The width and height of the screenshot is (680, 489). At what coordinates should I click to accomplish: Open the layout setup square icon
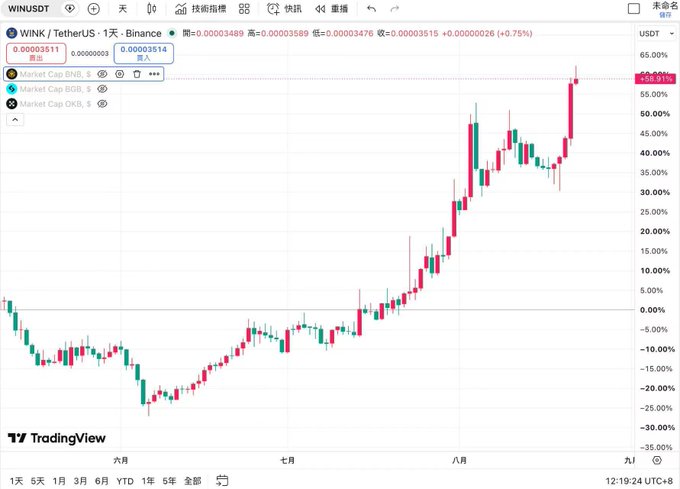tap(634, 9)
